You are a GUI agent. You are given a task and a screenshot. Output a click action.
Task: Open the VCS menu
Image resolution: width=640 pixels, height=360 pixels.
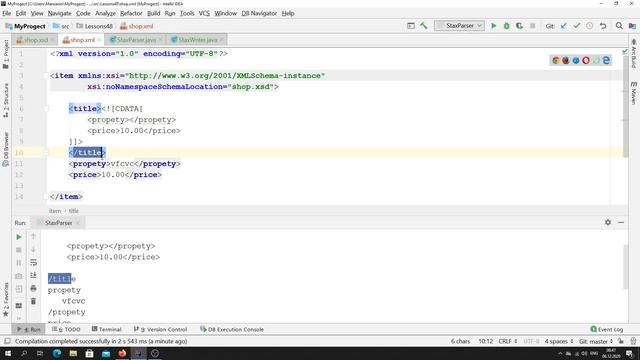[204, 13]
